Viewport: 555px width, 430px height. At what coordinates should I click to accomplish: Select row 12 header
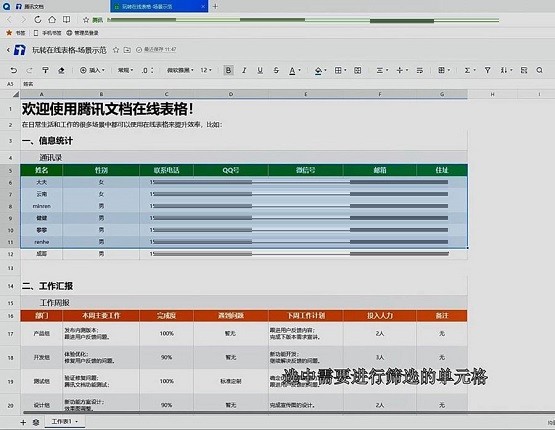click(x=10, y=254)
